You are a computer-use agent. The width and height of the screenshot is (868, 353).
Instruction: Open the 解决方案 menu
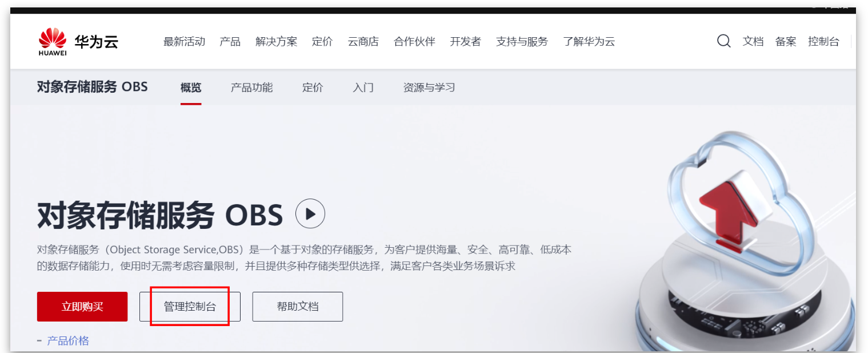point(277,42)
